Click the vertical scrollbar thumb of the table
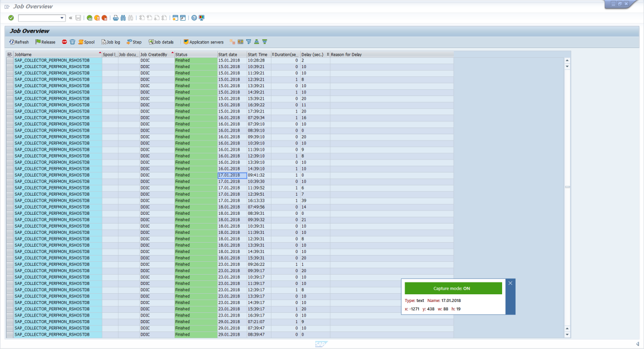Image resolution: width=644 pixels, height=349 pixels. pos(568,187)
